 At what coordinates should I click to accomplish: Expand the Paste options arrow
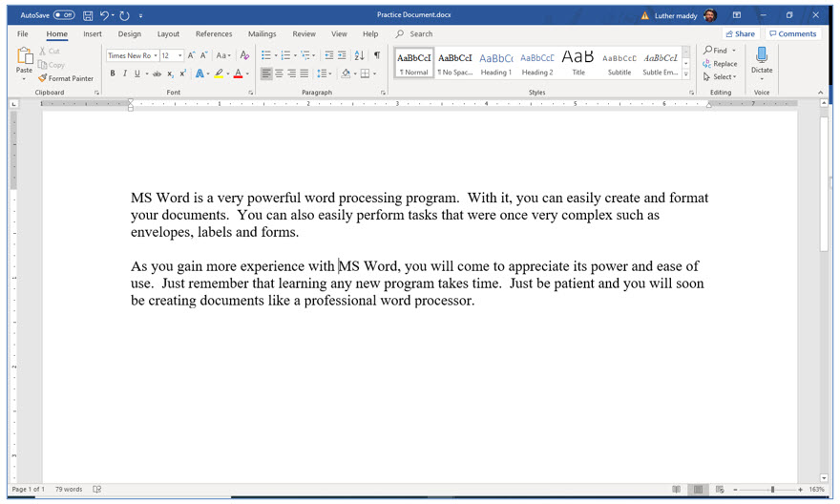tap(24, 78)
